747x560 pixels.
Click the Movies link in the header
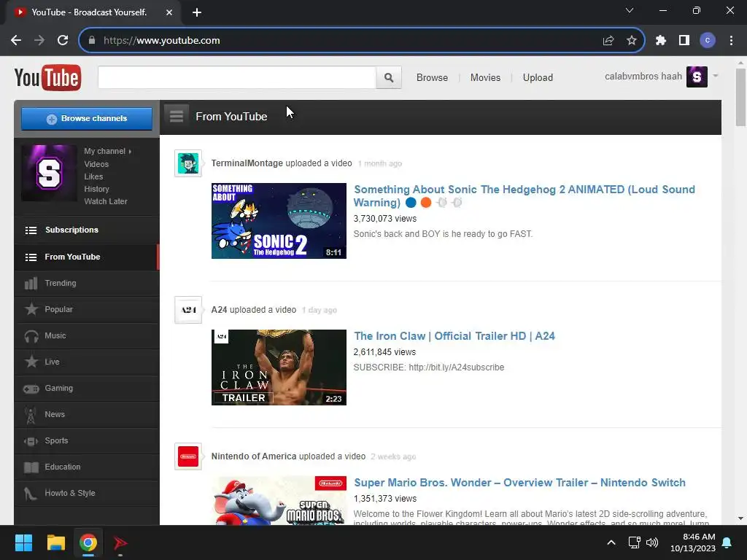tap(485, 77)
